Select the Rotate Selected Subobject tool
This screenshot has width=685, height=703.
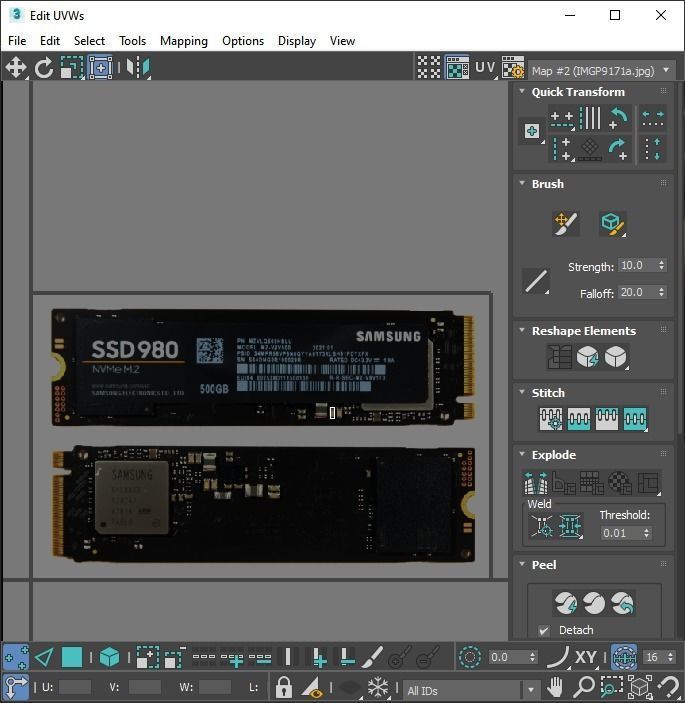(44, 68)
